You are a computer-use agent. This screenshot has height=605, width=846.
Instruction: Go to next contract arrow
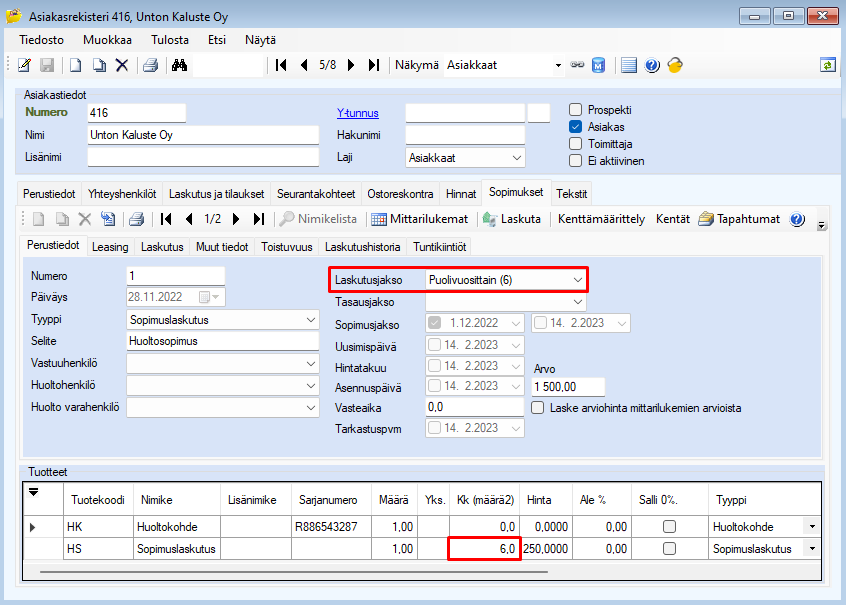tap(236, 219)
